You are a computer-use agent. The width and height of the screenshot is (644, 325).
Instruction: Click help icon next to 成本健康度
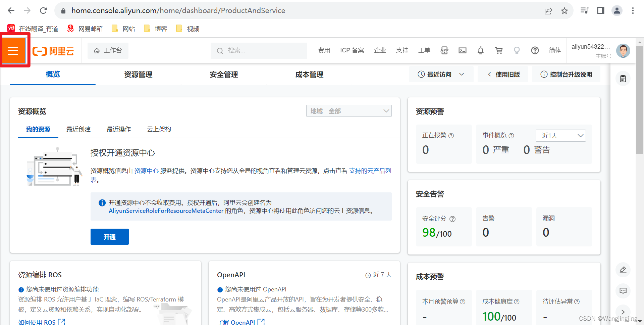pyautogui.click(x=517, y=301)
